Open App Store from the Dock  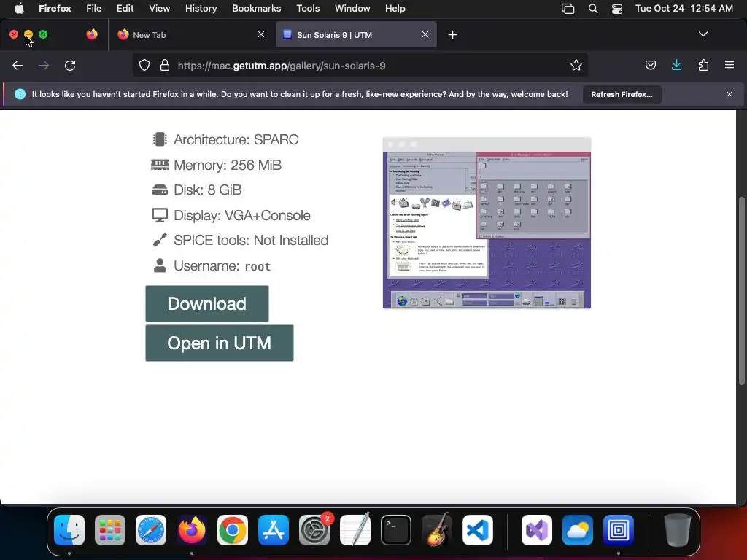274,530
